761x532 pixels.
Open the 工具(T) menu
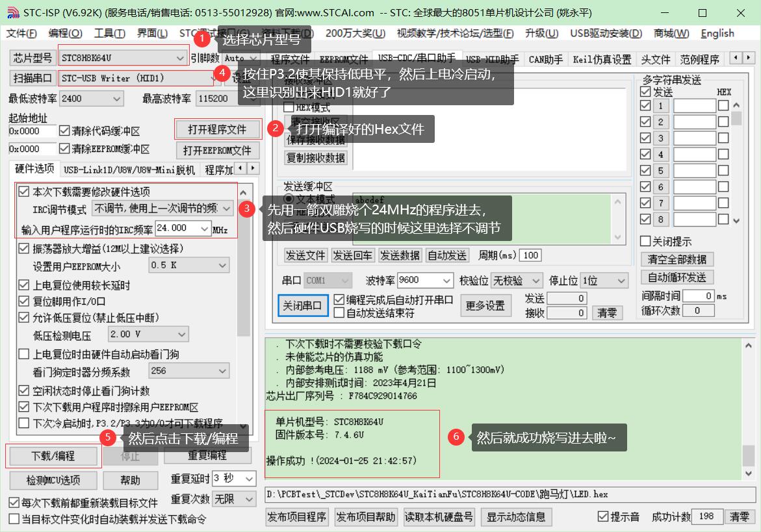(x=109, y=33)
